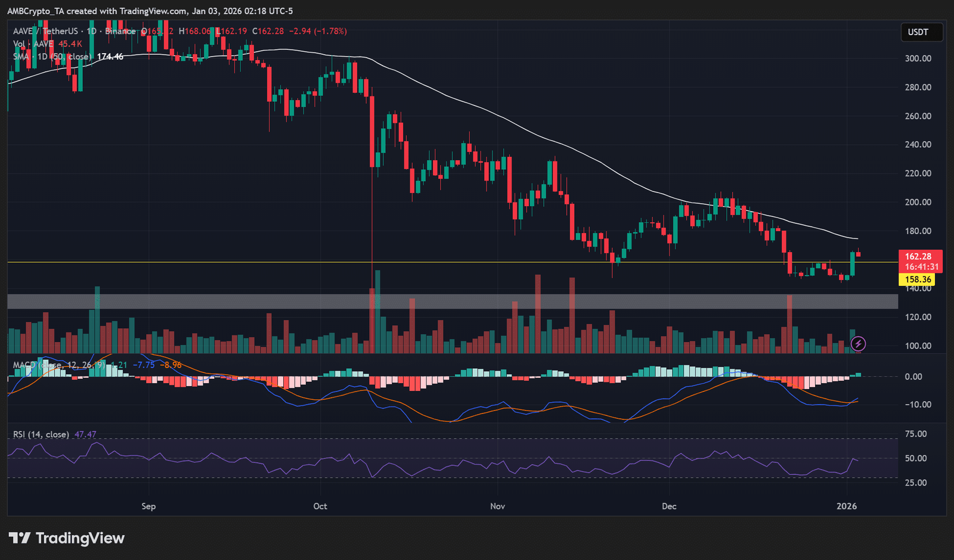The width and height of the screenshot is (954, 560).
Task: Click the RSI 75.00 scale label
Action: tap(916, 434)
